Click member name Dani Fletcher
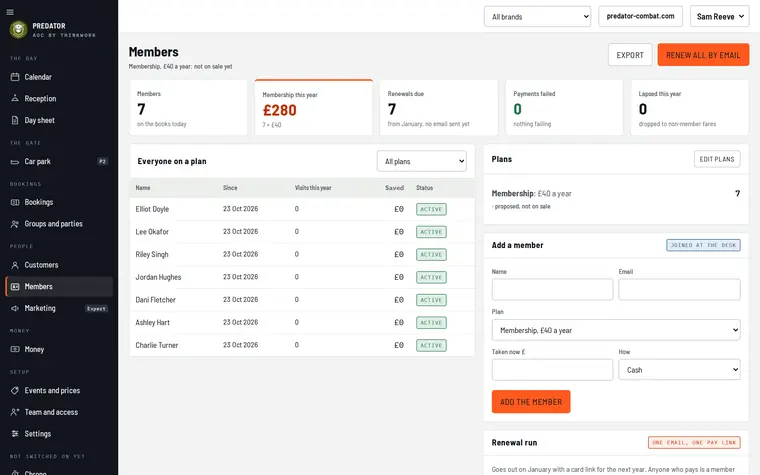The width and height of the screenshot is (760, 475). [155, 300]
